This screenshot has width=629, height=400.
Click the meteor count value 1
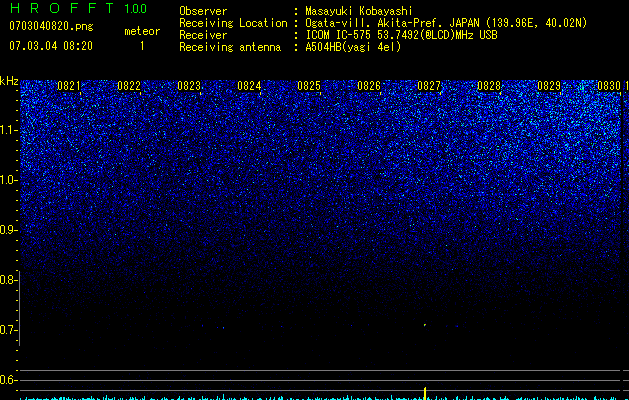[x=142, y=46]
